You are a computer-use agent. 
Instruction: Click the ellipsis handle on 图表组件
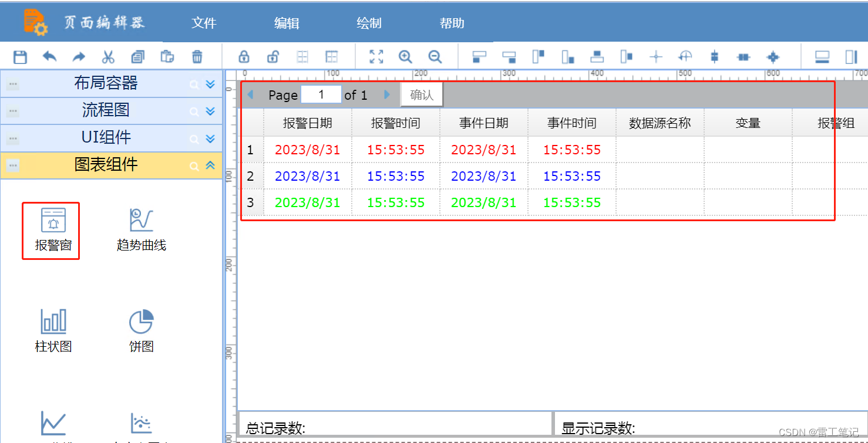click(13, 166)
